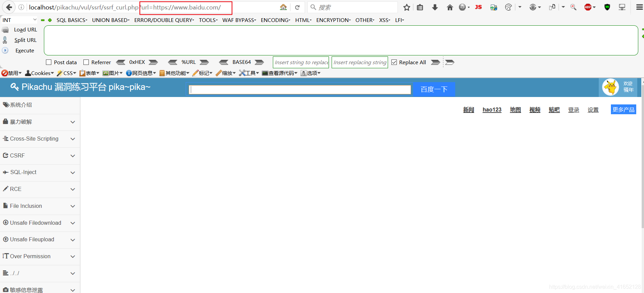Click the 0xHEX encode right arrow
Viewport: 644px width, 293px height.
click(153, 62)
